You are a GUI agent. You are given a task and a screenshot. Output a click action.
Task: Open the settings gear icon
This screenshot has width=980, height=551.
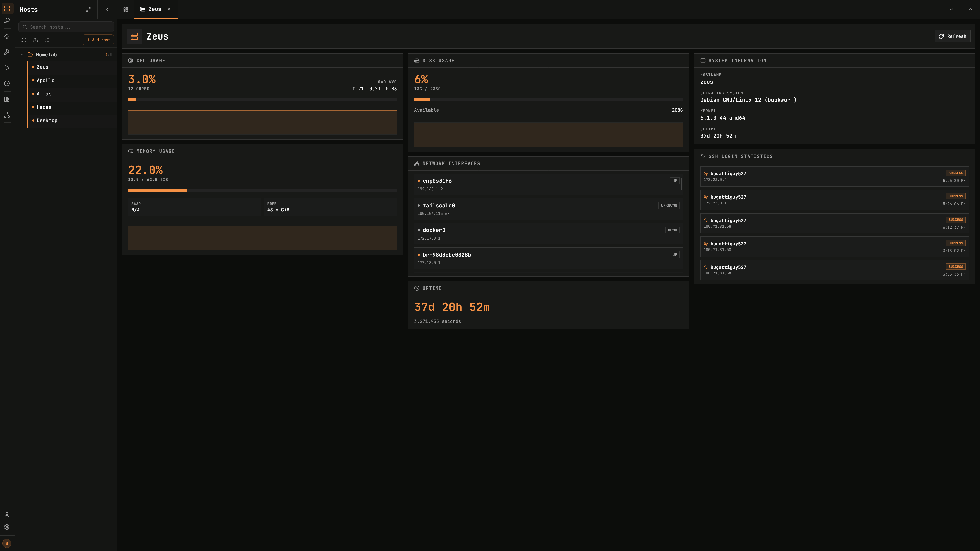7,528
